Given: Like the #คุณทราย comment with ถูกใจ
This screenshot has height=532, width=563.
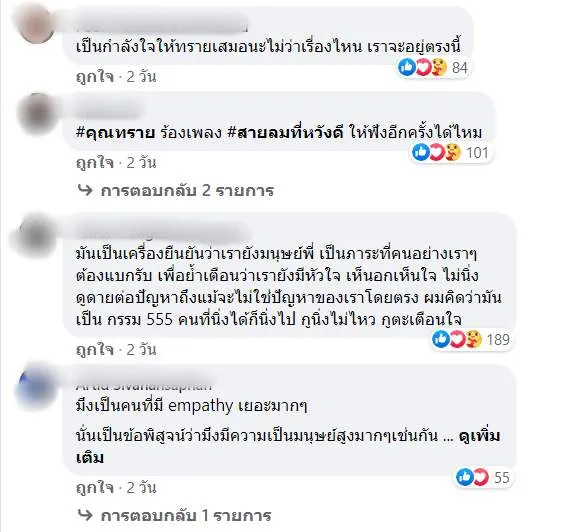Looking at the screenshot, I should (x=95, y=163).
